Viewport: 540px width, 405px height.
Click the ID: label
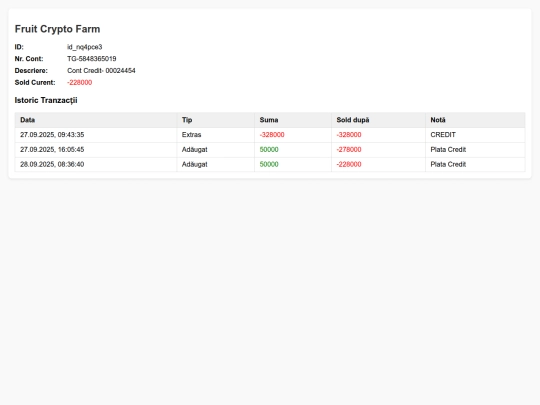pyautogui.click(x=19, y=47)
